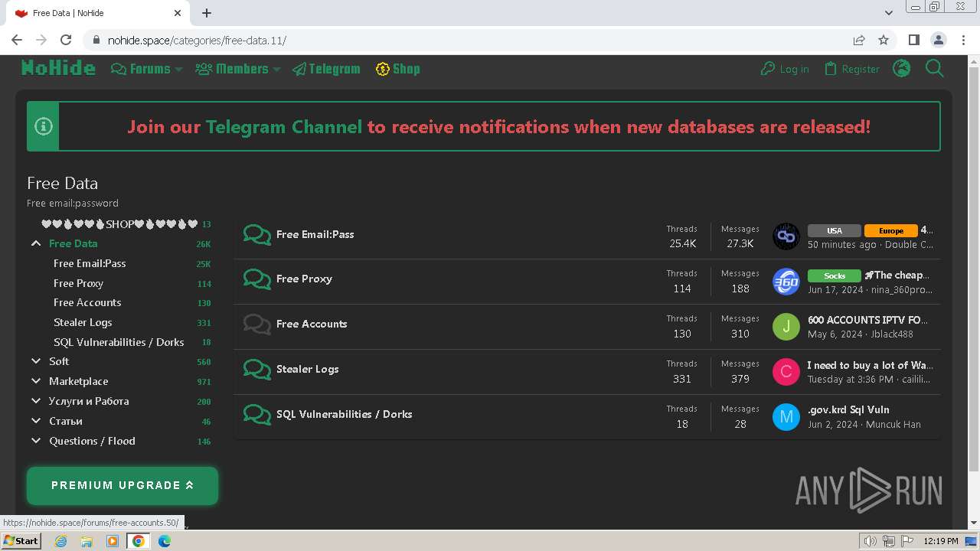Select the Free Accounts forum bubble icon

[257, 324]
